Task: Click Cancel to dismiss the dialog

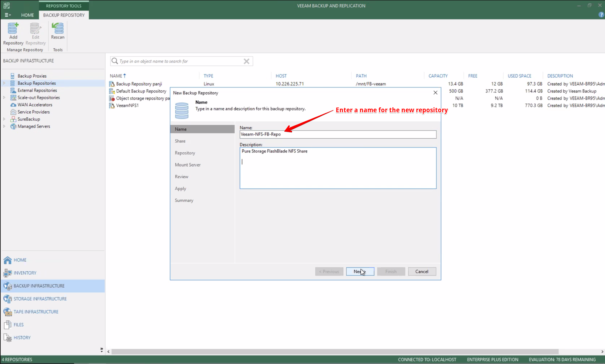Action: (422, 271)
